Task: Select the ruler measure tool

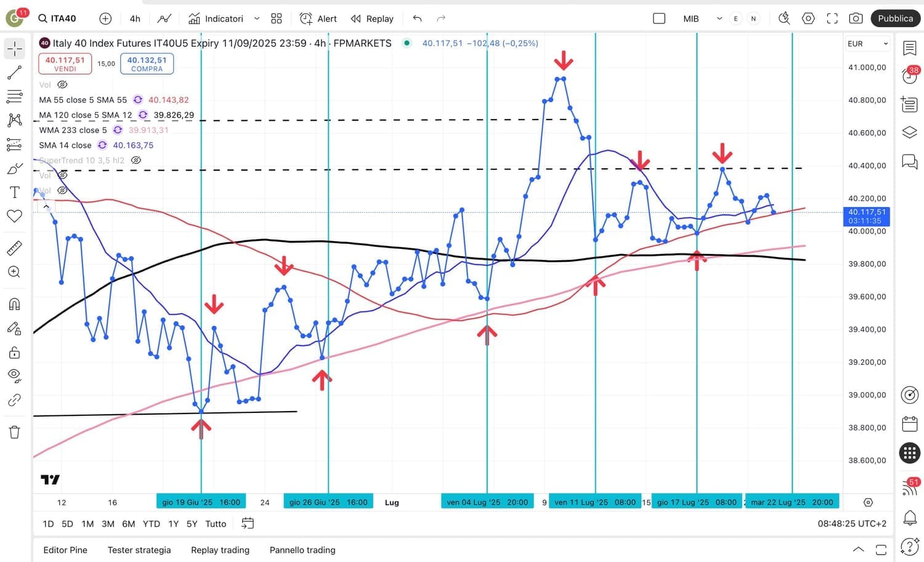Action: pyautogui.click(x=15, y=248)
